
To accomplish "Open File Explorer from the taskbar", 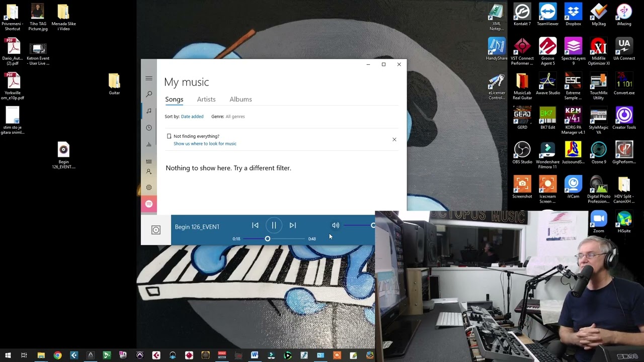I will pos(41,355).
